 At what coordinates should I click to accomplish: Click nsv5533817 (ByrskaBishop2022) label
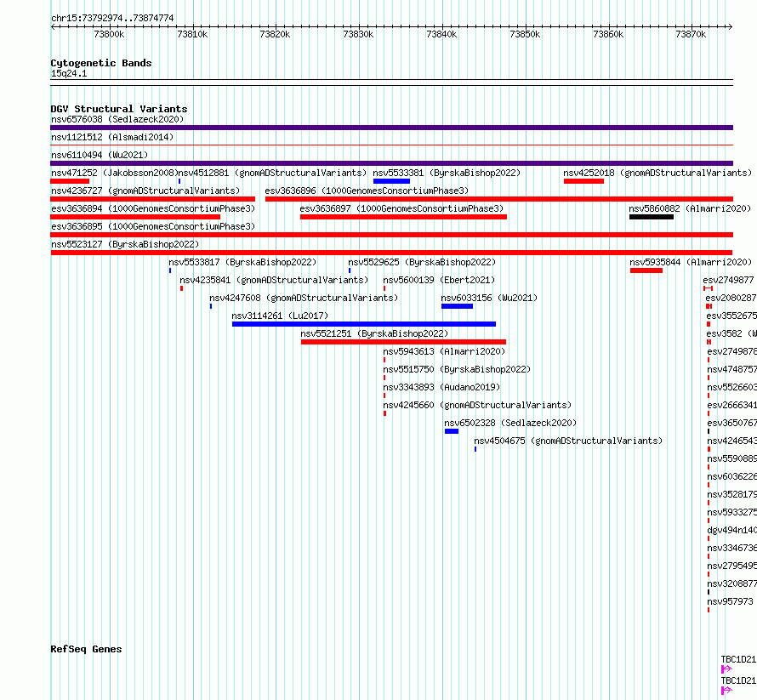click(242, 262)
